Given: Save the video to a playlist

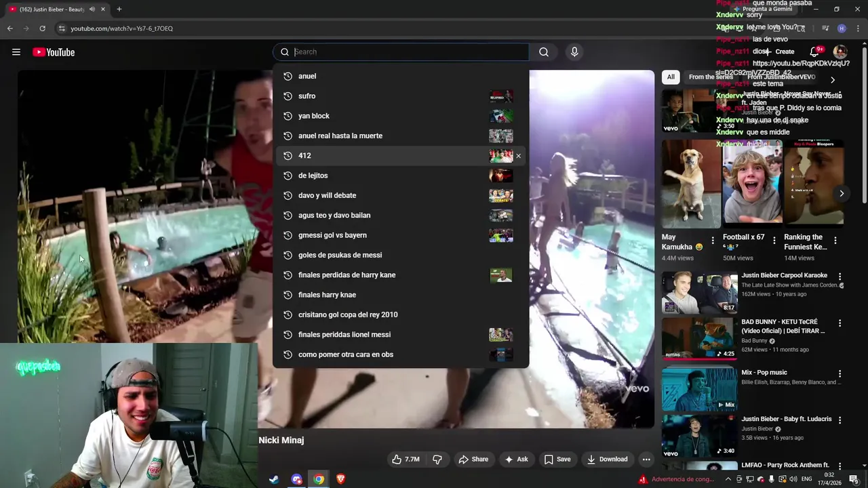Looking at the screenshot, I should pos(557,460).
